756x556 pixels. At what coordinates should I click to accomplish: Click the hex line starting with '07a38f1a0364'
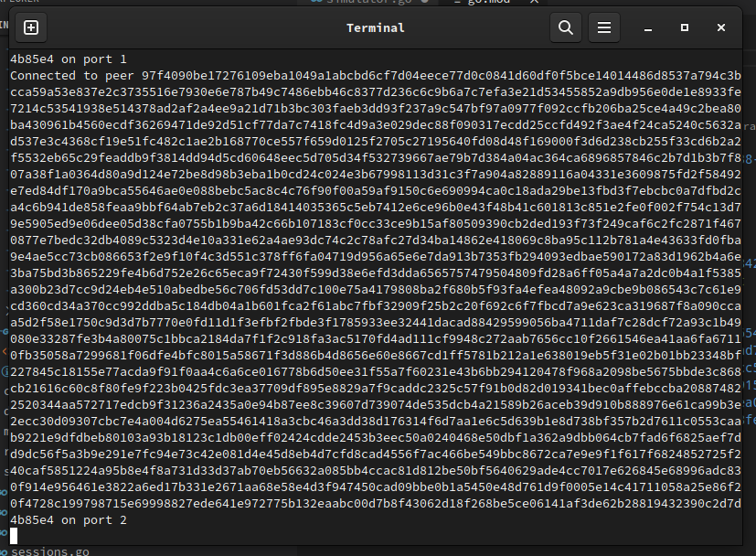[376, 175]
